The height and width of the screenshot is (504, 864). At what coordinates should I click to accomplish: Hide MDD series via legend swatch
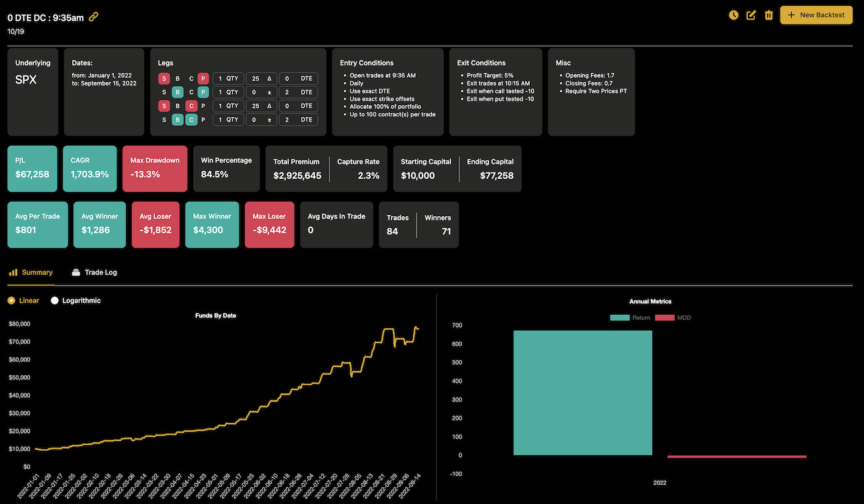pos(665,318)
